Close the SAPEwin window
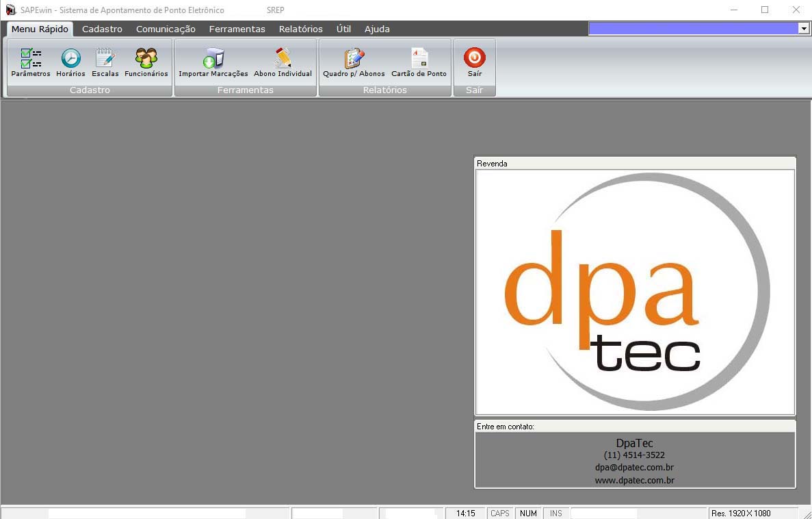The height and width of the screenshot is (519, 812). click(796, 10)
